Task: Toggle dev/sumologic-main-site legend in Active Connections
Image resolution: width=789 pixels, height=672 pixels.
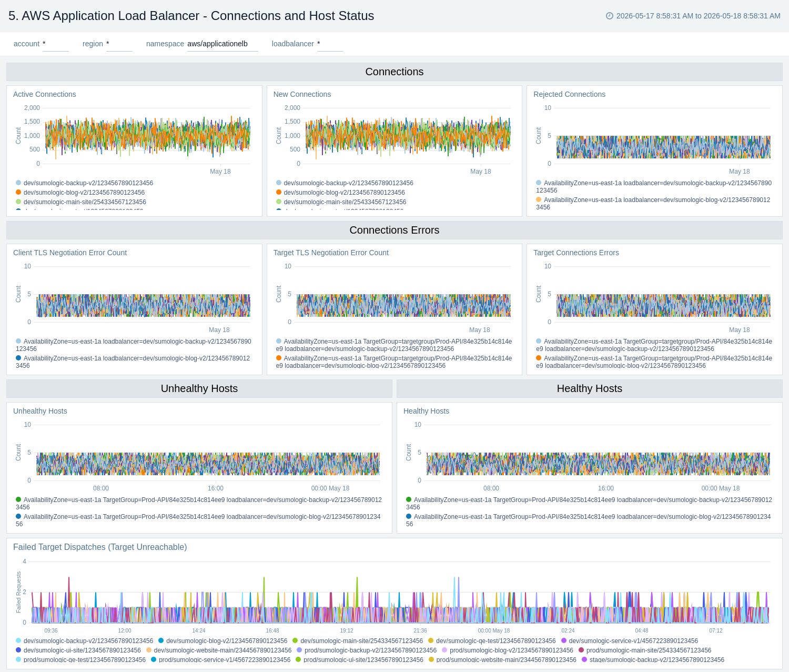Action: 80,202
